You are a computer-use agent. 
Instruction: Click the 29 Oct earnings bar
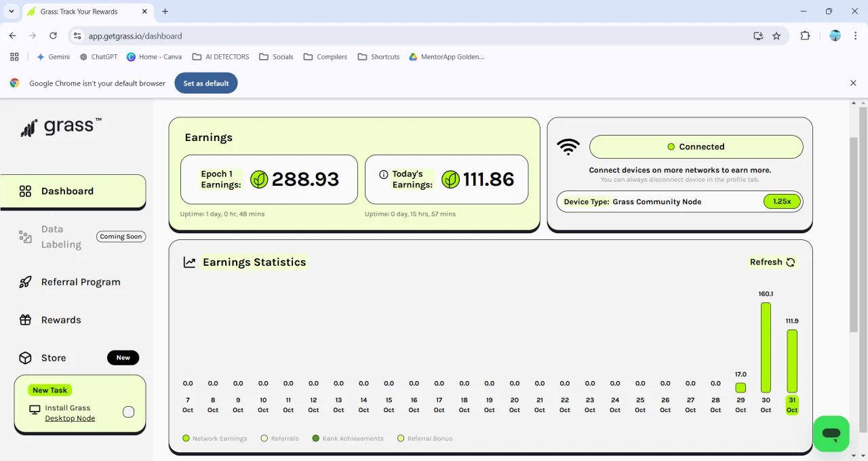(x=741, y=388)
